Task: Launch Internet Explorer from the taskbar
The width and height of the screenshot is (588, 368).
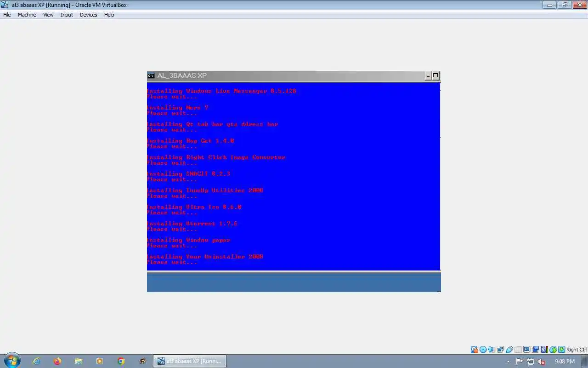Action: (x=36, y=361)
